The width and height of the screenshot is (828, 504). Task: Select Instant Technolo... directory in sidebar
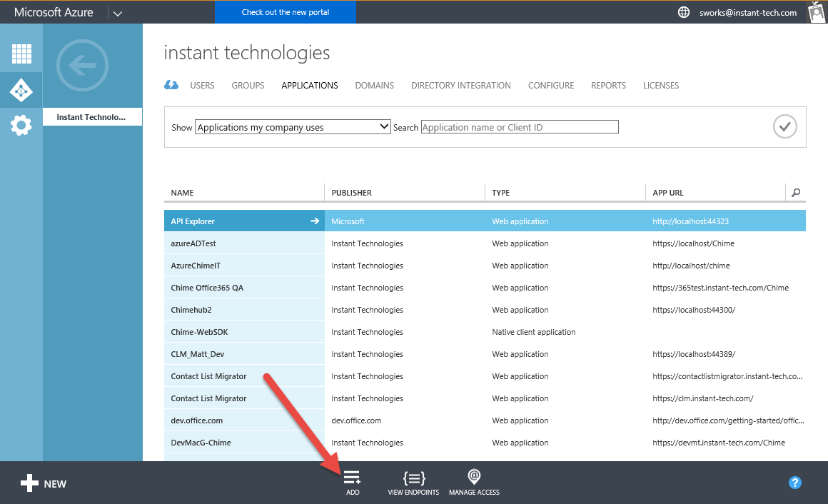pyautogui.click(x=92, y=117)
